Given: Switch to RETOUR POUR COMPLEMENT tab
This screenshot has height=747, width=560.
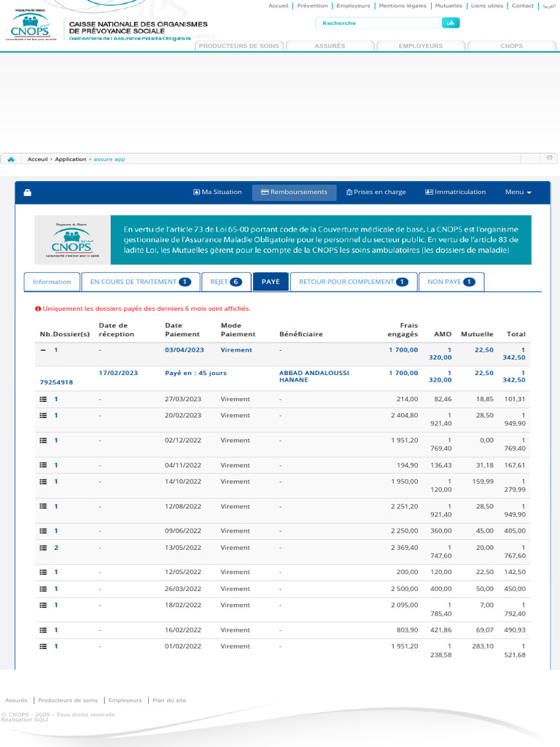Looking at the screenshot, I should pos(354,282).
